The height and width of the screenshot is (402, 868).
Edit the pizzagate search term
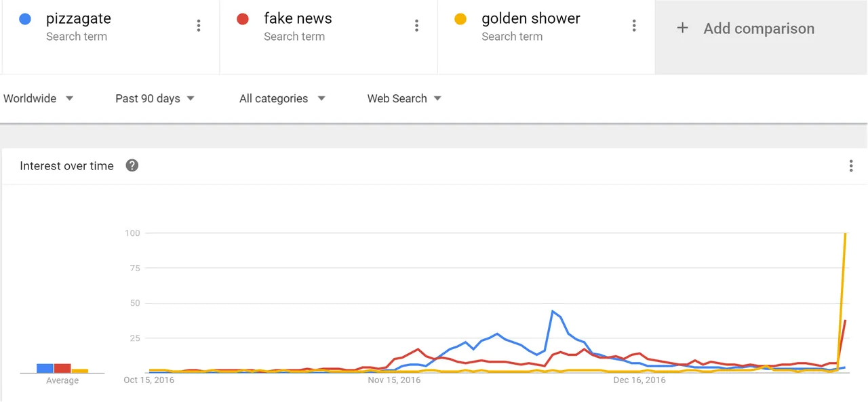click(79, 19)
